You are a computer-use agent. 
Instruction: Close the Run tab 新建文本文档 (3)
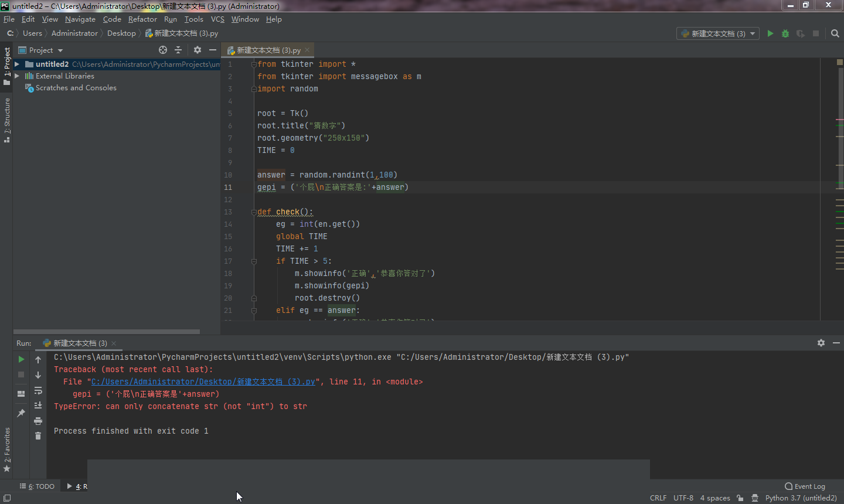114,343
